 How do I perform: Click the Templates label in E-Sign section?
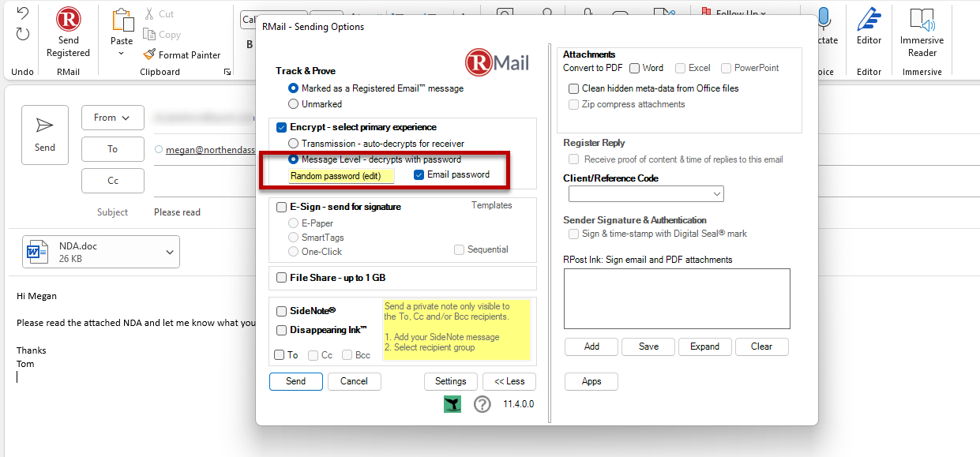(492, 205)
